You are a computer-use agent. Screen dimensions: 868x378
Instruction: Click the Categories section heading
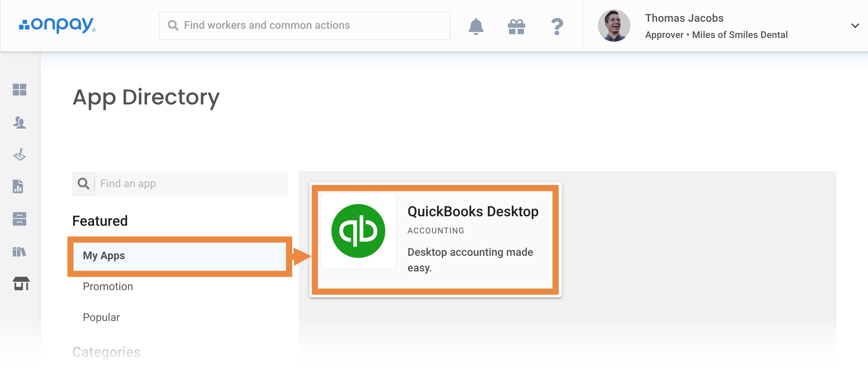[106, 352]
